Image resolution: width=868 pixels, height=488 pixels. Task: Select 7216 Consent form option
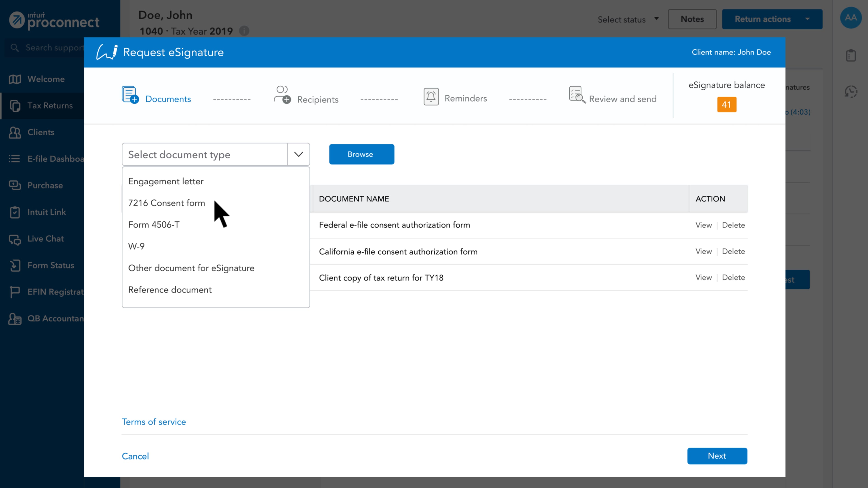click(166, 203)
